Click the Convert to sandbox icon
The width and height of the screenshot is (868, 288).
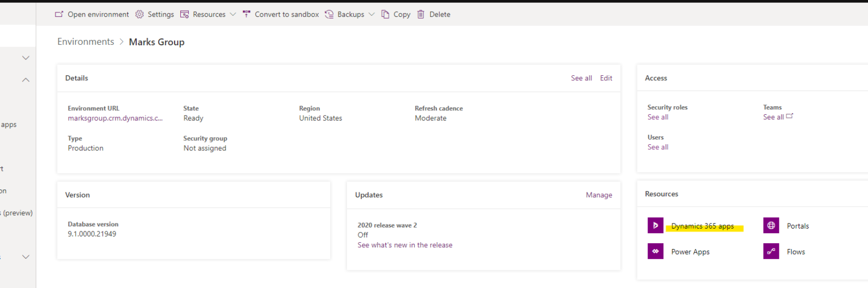point(246,14)
